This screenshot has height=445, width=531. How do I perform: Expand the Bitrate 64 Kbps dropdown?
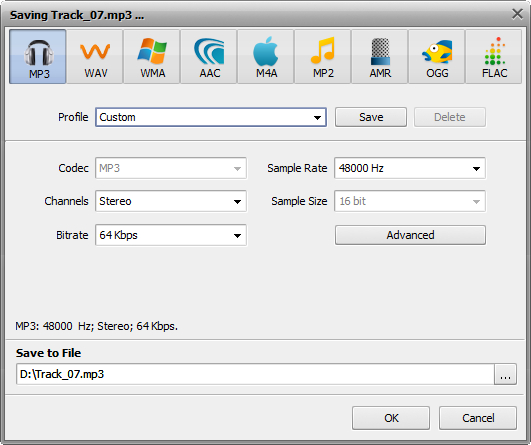(x=171, y=235)
